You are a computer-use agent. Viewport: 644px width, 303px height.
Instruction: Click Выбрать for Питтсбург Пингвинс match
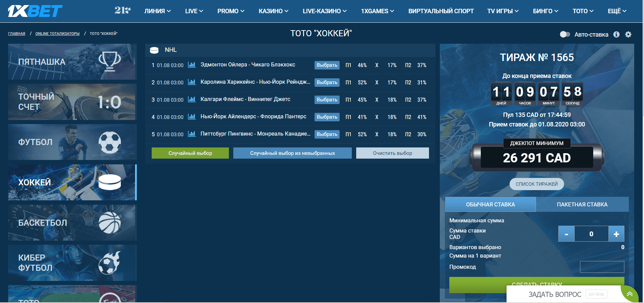pyautogui.click(x=327, y=134)
